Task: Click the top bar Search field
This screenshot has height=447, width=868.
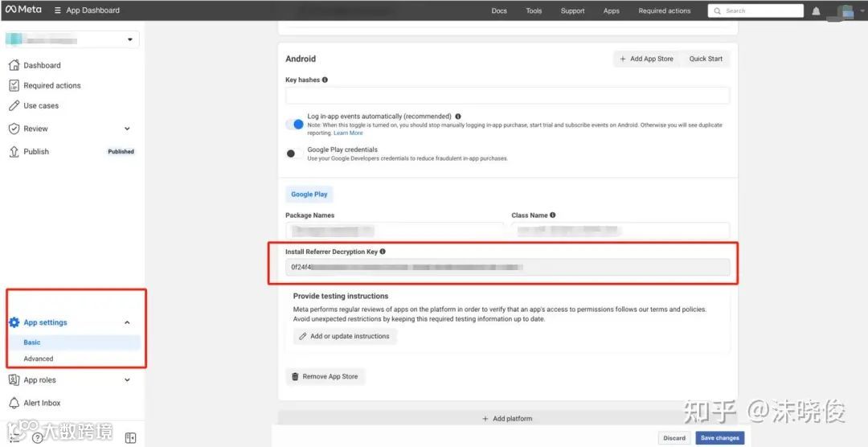Action: point(755,10)
